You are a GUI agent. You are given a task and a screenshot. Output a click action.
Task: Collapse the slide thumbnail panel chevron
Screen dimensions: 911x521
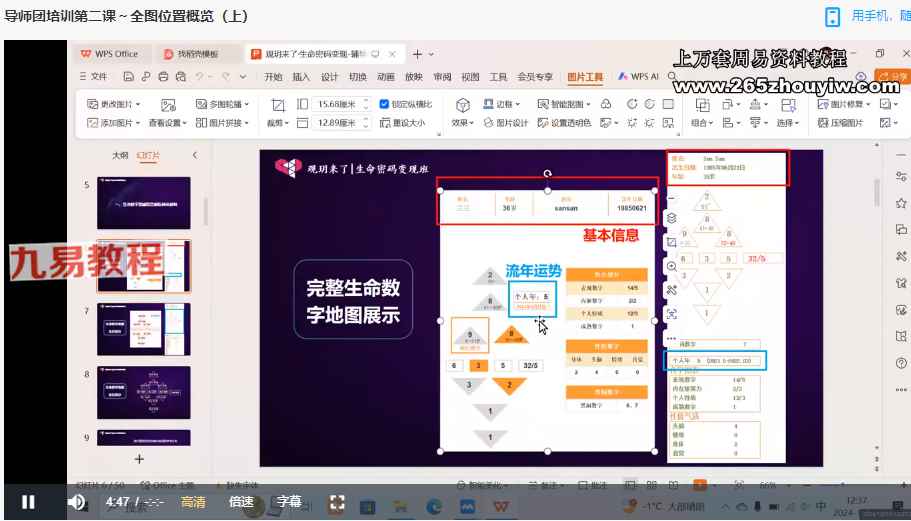pos(194,156)
